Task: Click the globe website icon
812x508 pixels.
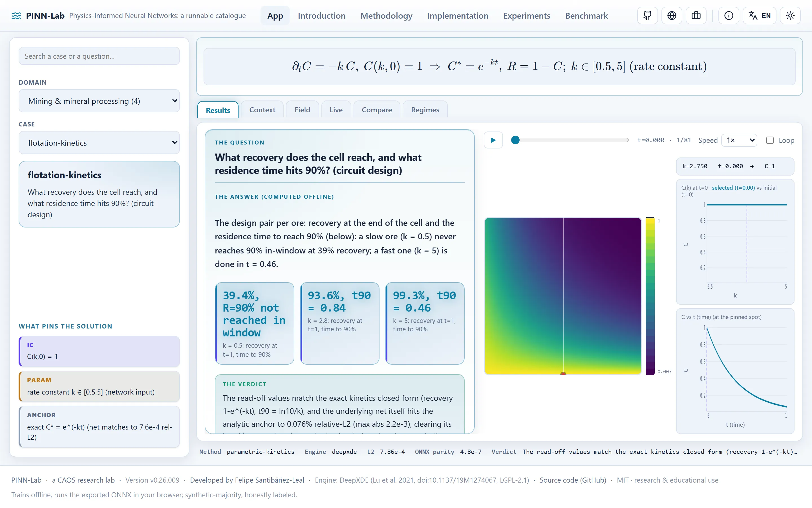Action: pos(672,16)
